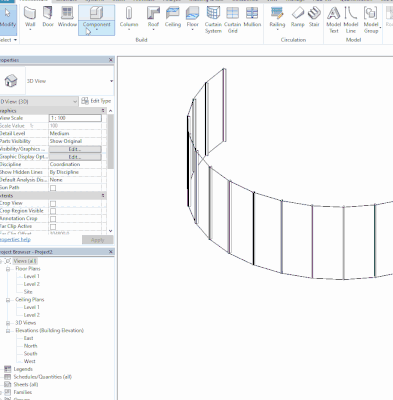393x400 pixels.
Task: Click the View Scale input field
Action: (x=75, y=118)
